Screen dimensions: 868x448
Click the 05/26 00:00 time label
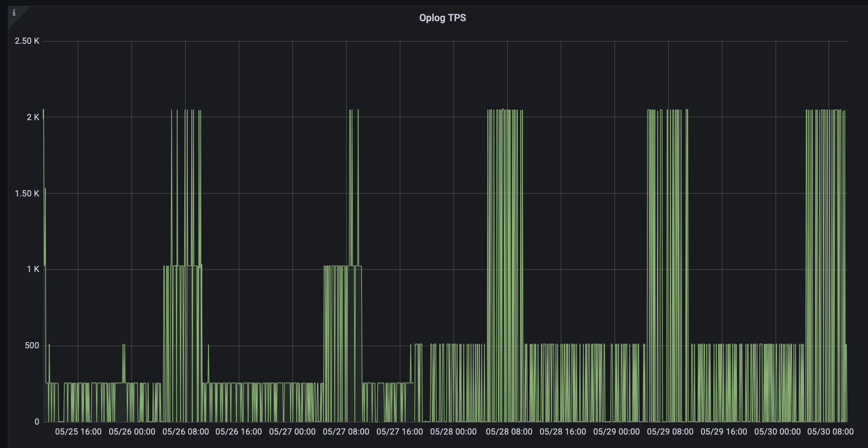(132, 431)
